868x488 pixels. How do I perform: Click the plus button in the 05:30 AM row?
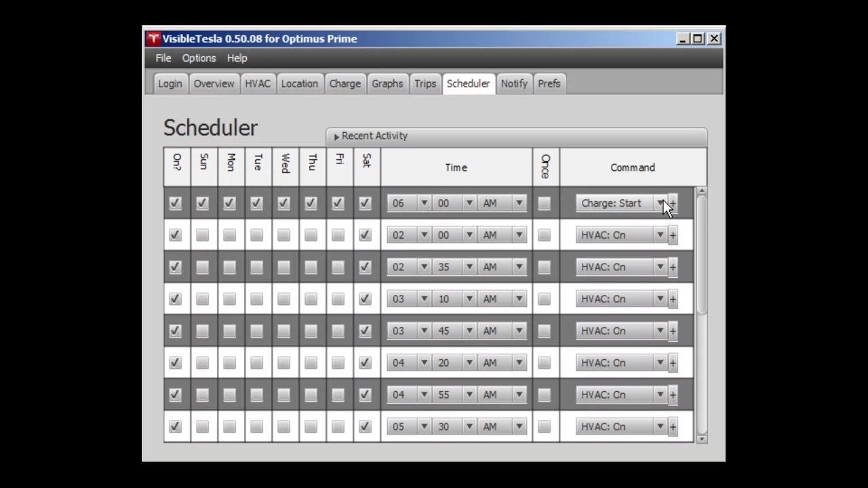[x=673, y=426]
